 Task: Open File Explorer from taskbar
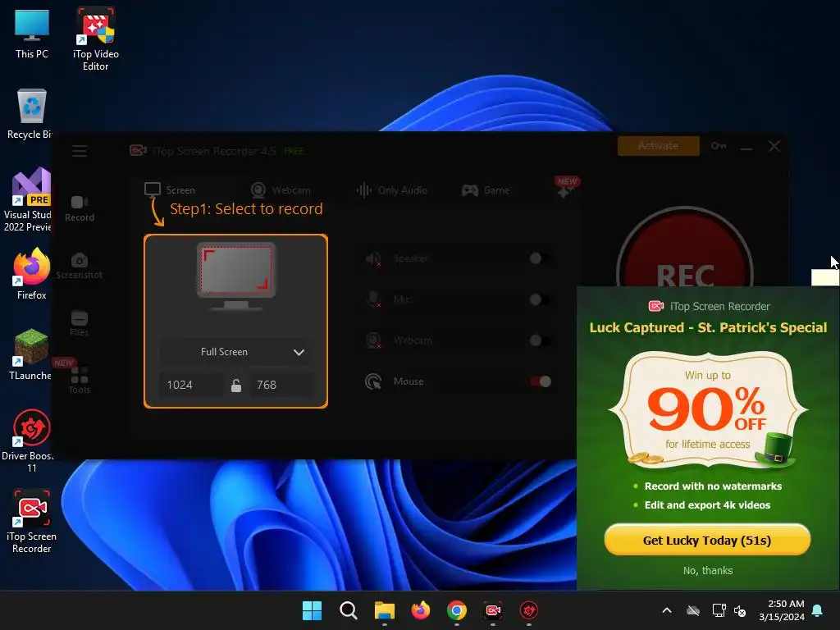(x=384, y=610)
